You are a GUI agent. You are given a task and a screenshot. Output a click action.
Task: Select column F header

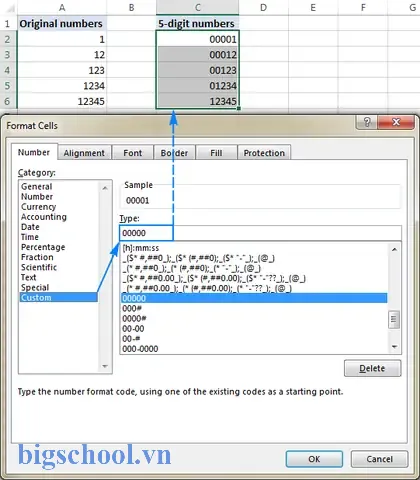pyautogui.click(x=363, y=8)
